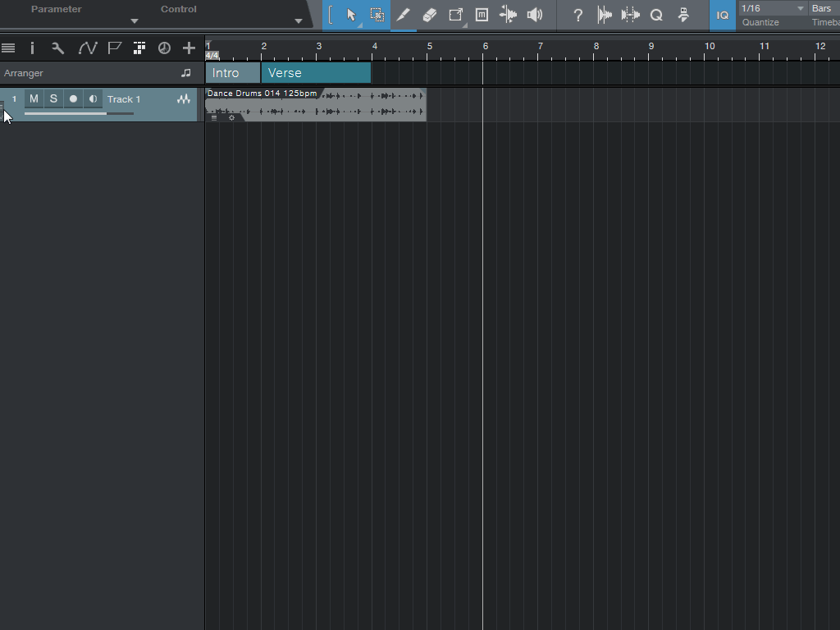Image resolution: width=840 pixels, height=630 pixels.
Task: Click the Track 1 waveform icon
Action: [x=184, y=99]
